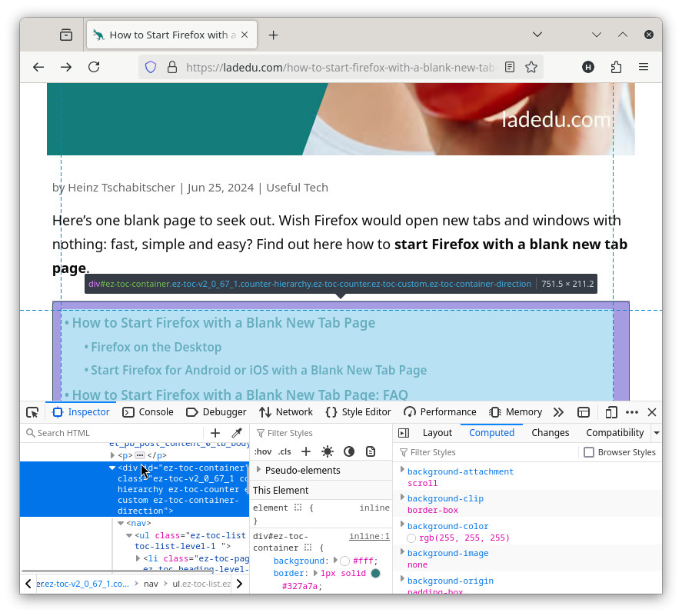Toggle print media simulation
The width and height of the screenshot is (682, 616).
tap(371, 451)
